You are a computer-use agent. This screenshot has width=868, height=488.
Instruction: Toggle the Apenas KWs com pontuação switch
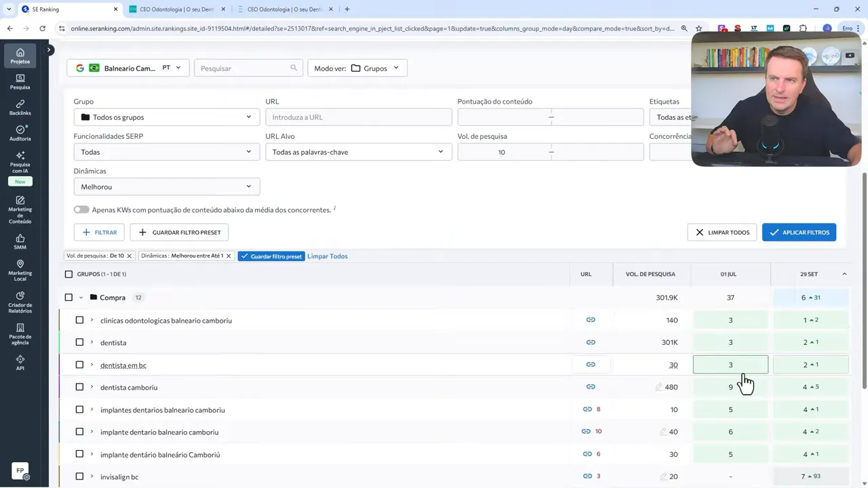click(81, 210)
